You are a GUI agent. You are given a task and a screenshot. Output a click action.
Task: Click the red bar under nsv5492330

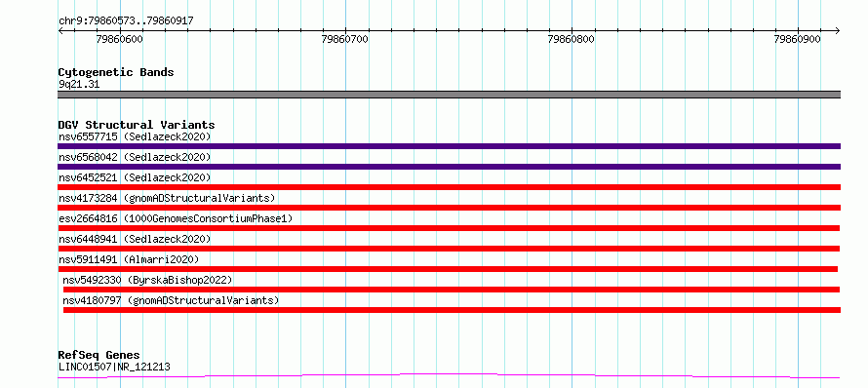click(x=452, y=290)
